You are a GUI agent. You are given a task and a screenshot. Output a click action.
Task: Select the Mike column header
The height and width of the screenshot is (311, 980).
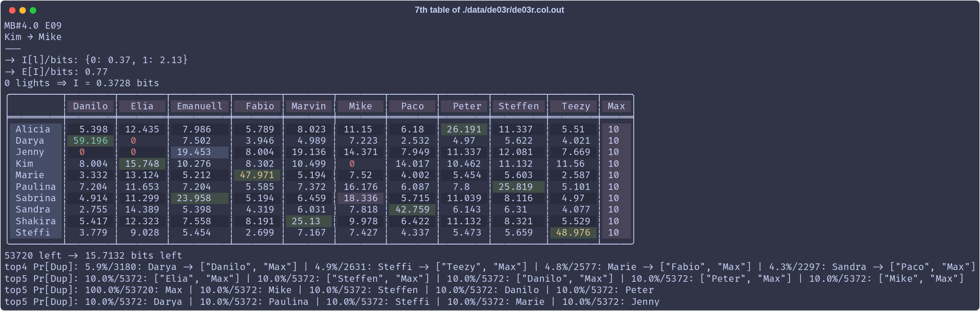[x=361, y=106]
